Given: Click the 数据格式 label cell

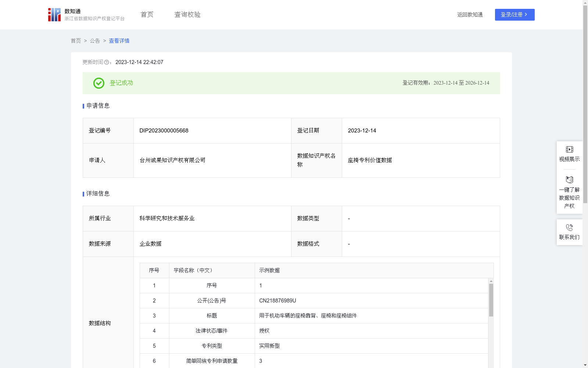Looking at the screenshot, I should [316, 244].
